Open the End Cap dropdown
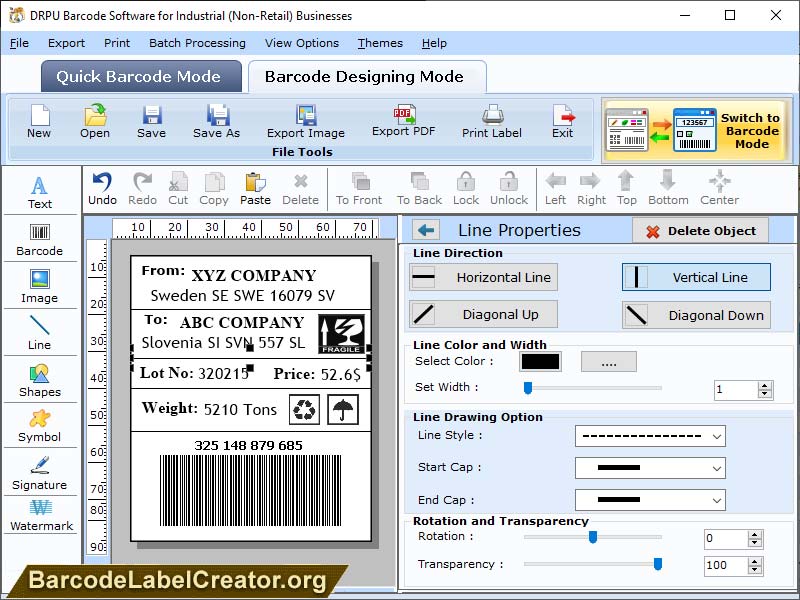The height and width of the screenshot is (600, 800). pos(650,499)
